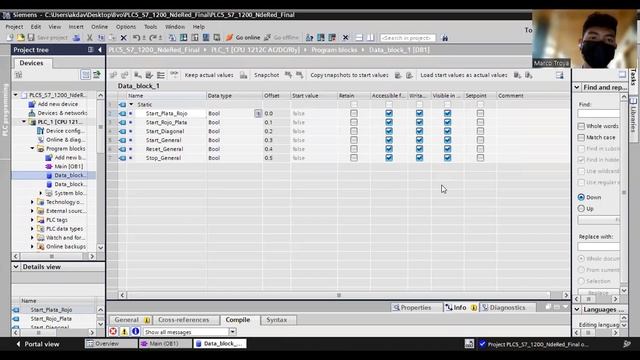Click the Go offline button

point(282,38)
